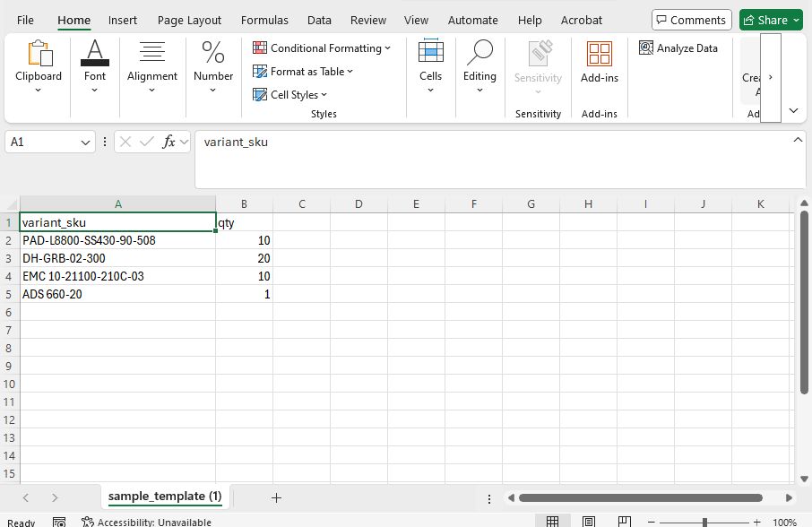Click the zoom slider handle
Screen dimensions: 812x527
(x=704, y=523)
